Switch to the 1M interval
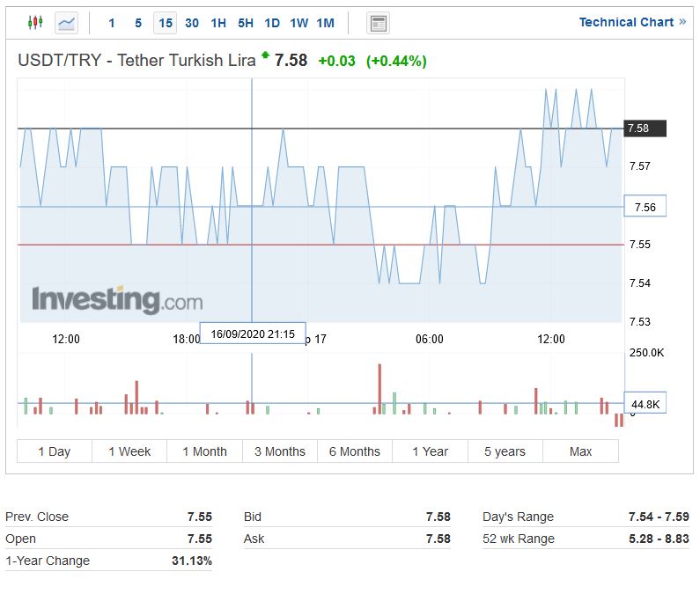Screen dimensions: 700x594 tap(326, 23)
